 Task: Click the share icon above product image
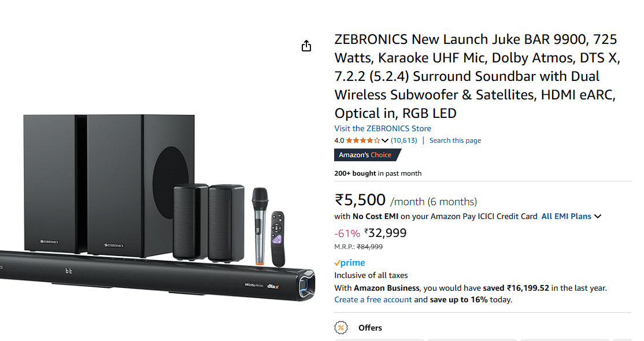pyautogui.click(x=306, y=46)
